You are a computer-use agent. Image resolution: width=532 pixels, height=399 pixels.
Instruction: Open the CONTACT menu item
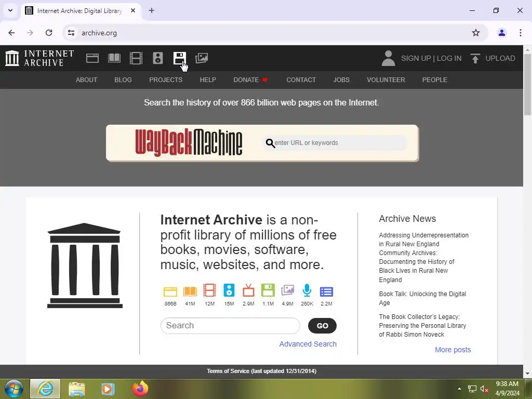point(301,79)
